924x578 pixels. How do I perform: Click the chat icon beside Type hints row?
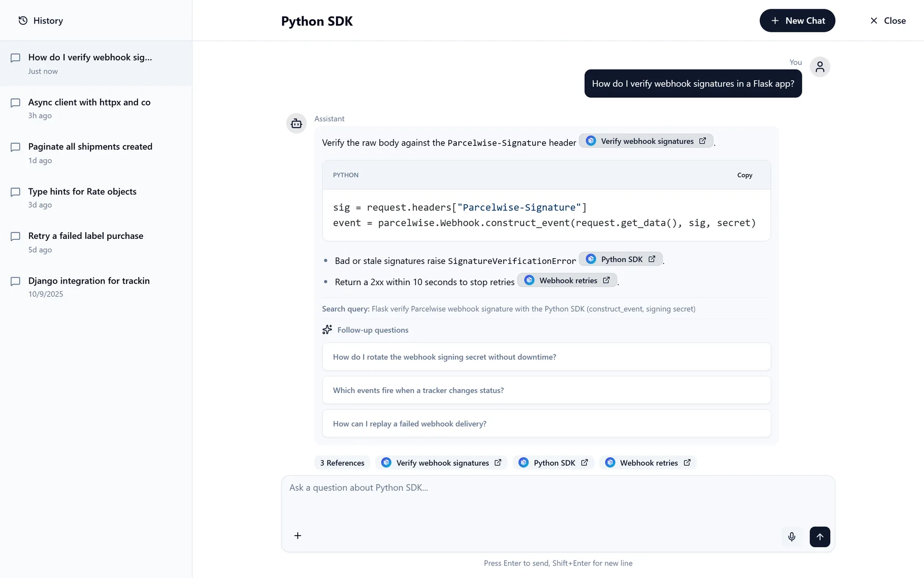[x=15, y=192]
